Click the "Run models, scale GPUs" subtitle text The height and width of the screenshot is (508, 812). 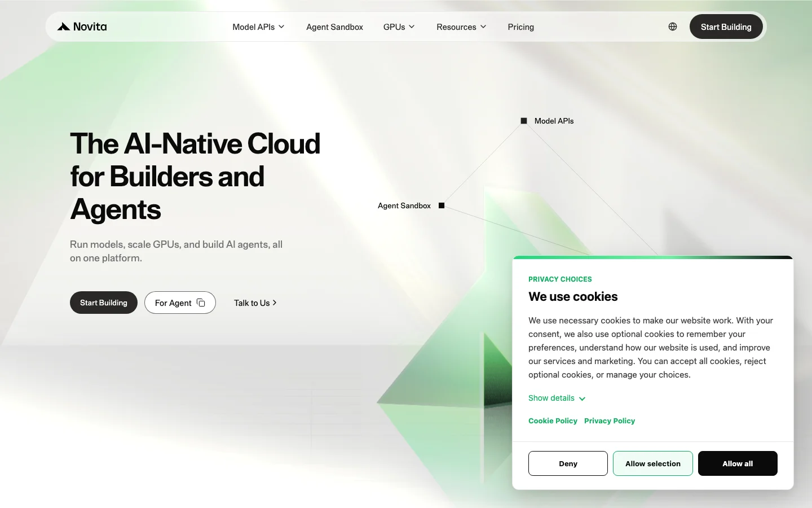(x=176, y=251)
